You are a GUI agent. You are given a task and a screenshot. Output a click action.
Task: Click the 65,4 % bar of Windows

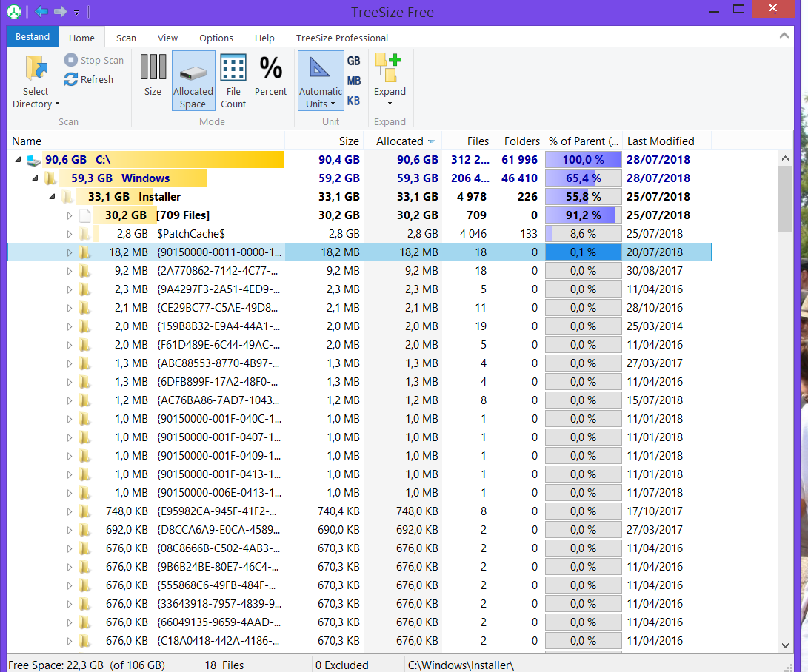coord(584,178)
